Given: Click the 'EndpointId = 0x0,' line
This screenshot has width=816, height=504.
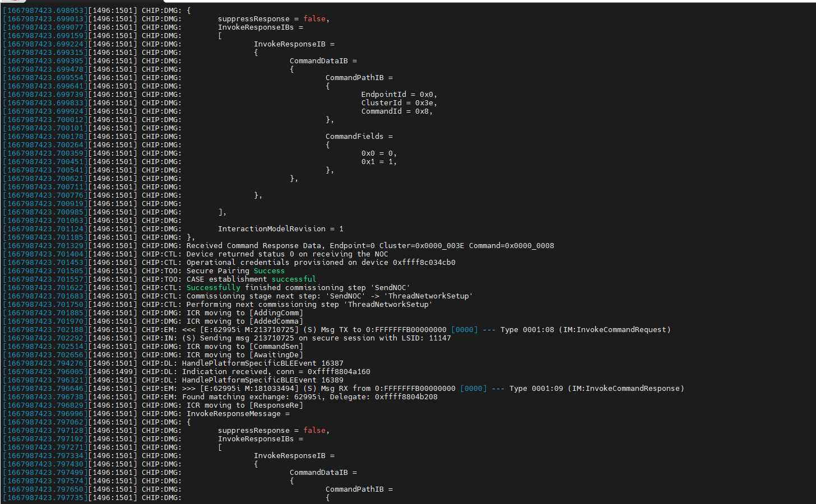Looking at the screenshot, I should click(399, 95).
